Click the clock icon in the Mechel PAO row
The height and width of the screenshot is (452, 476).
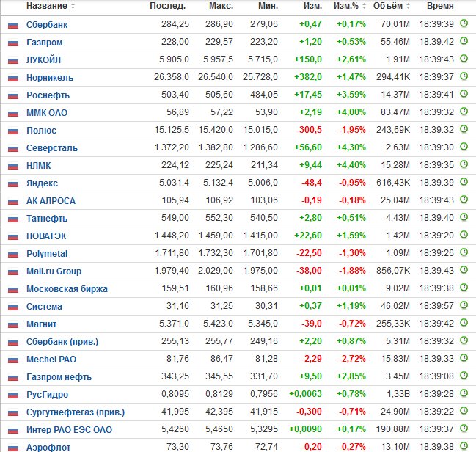pyautogui.click(x=464, y=358)
